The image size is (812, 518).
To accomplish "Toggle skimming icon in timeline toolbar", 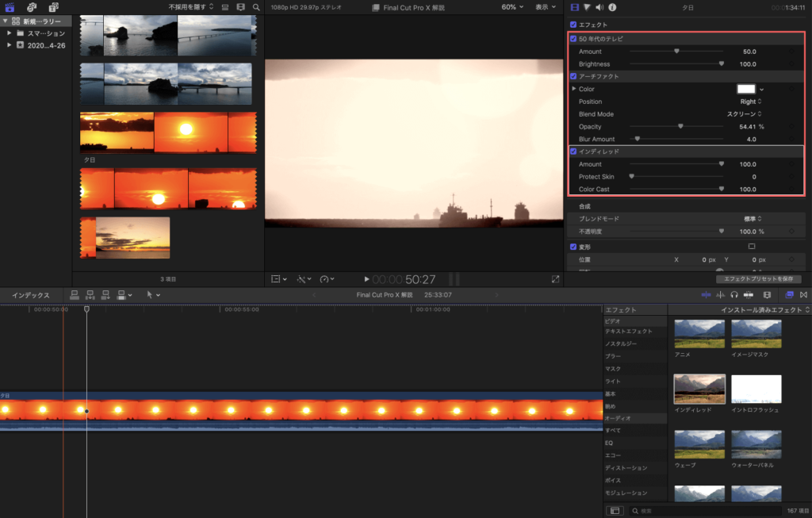I will 706,295.
